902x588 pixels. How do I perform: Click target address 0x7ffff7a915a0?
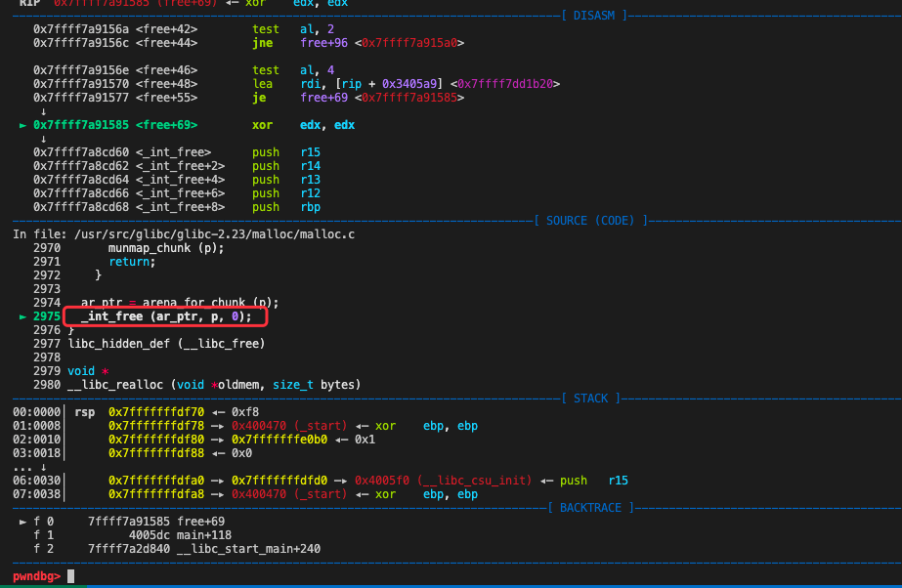coord(409,43)
